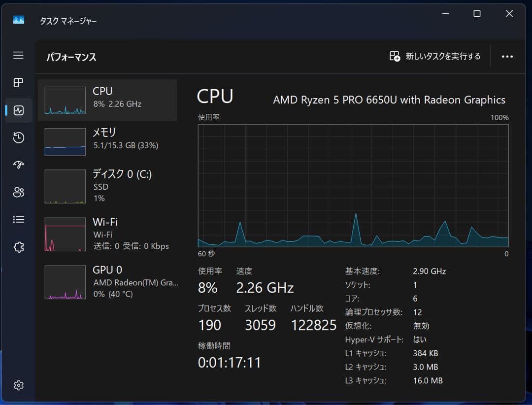The width and height of the screenshot is (532, 405).
Task: Select the Performance page icon
Action: pos(19,110)
